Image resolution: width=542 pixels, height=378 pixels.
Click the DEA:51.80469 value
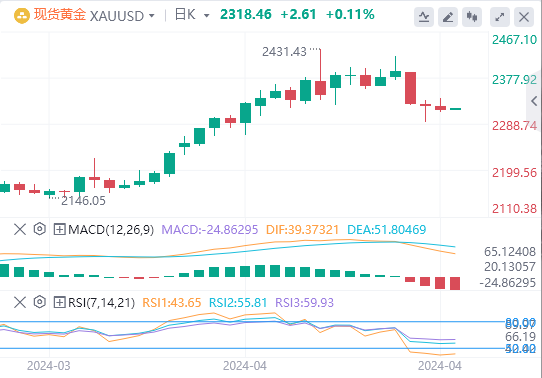pyautogui.click(x=386, y=230)
